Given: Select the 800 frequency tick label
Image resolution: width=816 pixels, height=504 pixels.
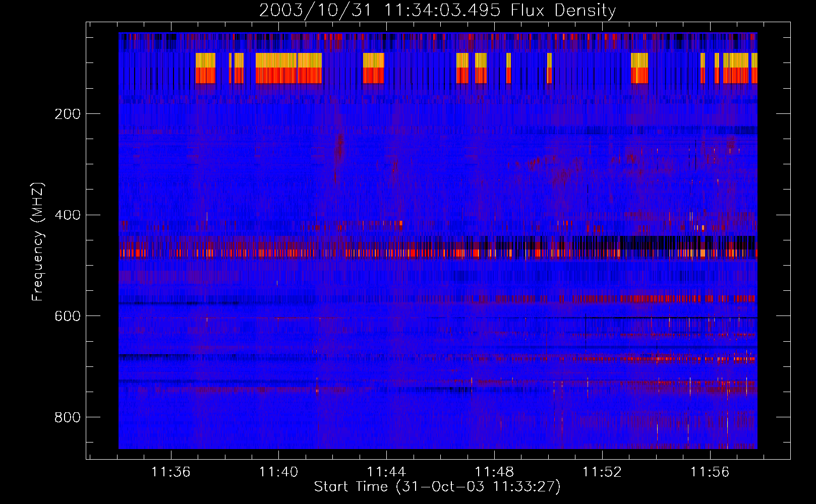Looking at the screenshot, I should pyautogui.click(x=68, y=417).
